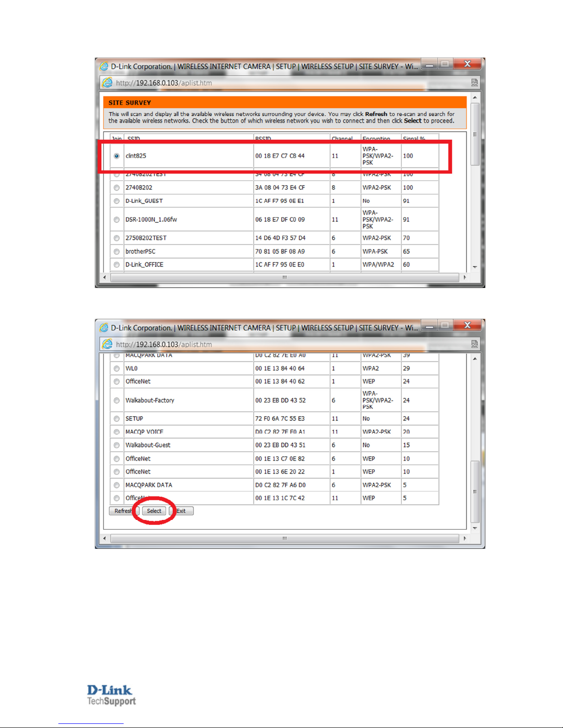Choose OfficeNet with BSSID 00 1E 13 C7 0E 82
This screenshot has width=563, height=728.
pyautogui.click(x=117, y=459)
